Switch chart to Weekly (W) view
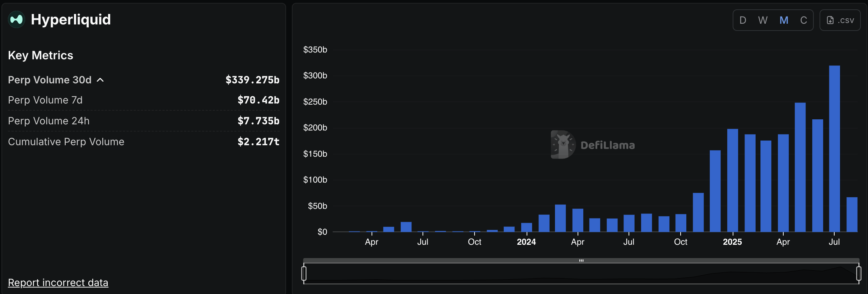 point(763,20)
